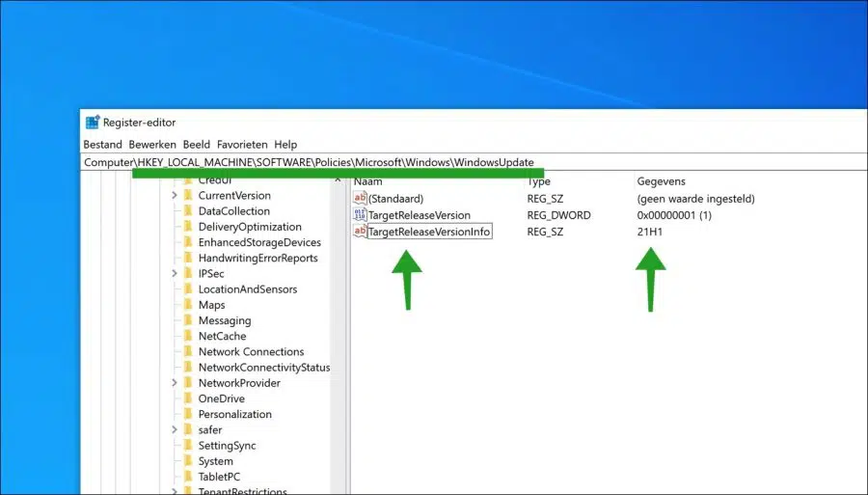868x495 pixels.
Task: Click the registry path address bar
Action: pos(474,162)
